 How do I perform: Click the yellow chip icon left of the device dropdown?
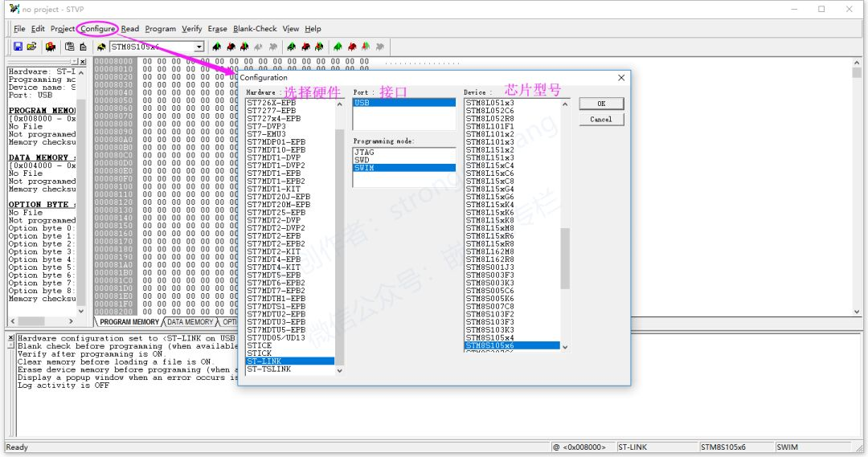[x=101, y=47]
